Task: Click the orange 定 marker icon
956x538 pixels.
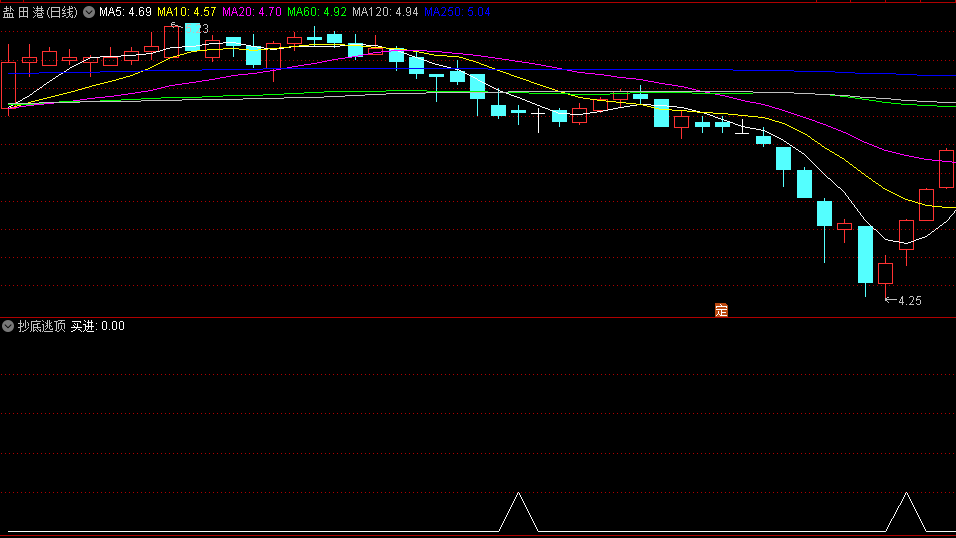Action: tap(721, 310)
